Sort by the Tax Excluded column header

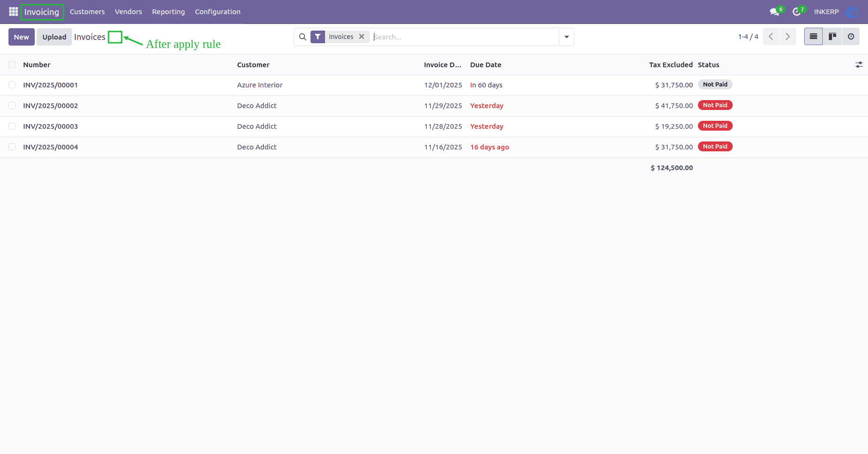click(671, 65)
